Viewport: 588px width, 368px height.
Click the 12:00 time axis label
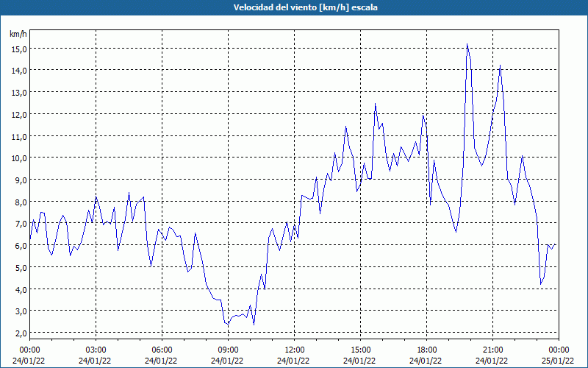click(295, 350)
